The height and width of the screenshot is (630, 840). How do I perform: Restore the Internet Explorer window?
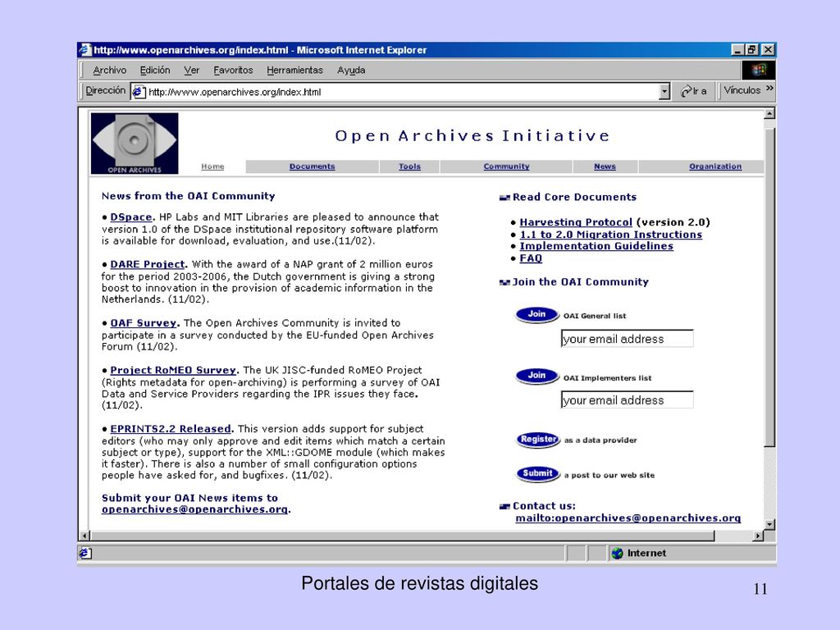[752, 50]
